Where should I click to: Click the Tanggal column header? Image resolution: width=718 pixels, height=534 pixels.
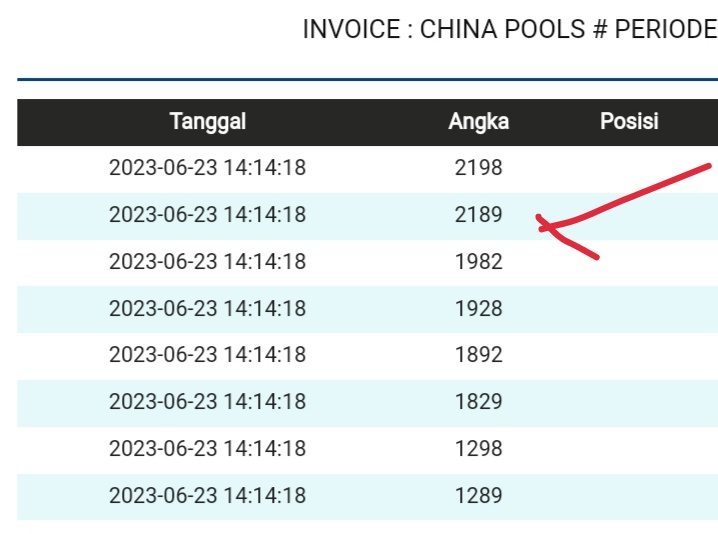pyautogui.click(x=208, y=122)
